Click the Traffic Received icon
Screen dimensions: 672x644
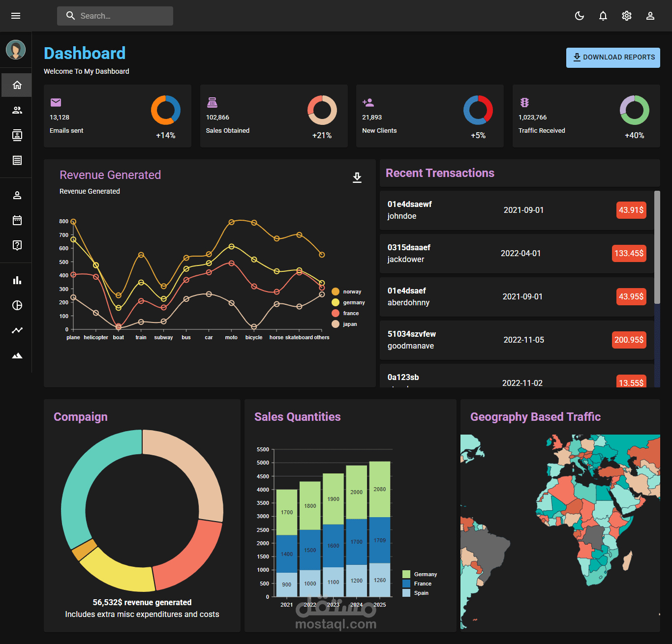pos(524,102)
